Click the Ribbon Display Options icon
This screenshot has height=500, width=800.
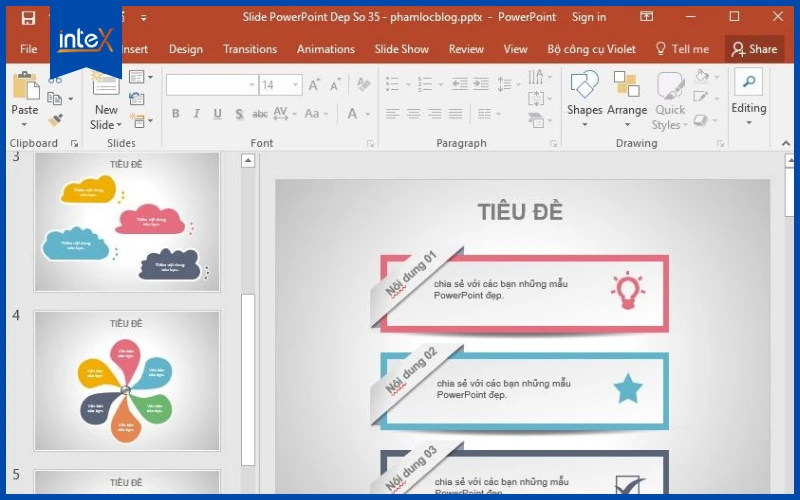[646, 17]
